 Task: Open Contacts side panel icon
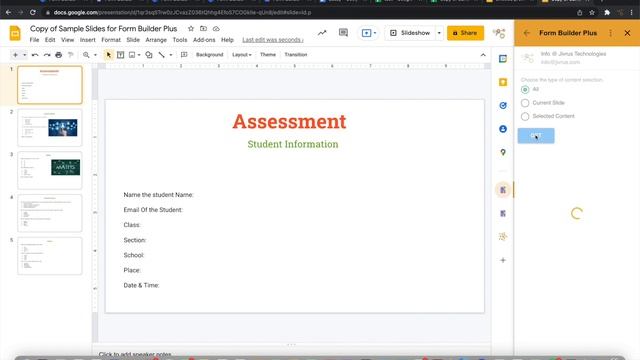click(503, 129)
